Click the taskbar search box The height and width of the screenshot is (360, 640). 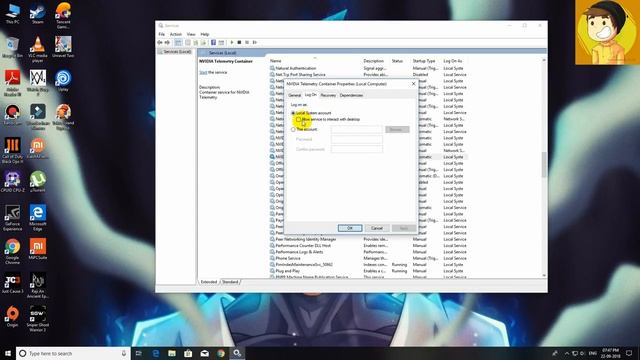point(73,353)
